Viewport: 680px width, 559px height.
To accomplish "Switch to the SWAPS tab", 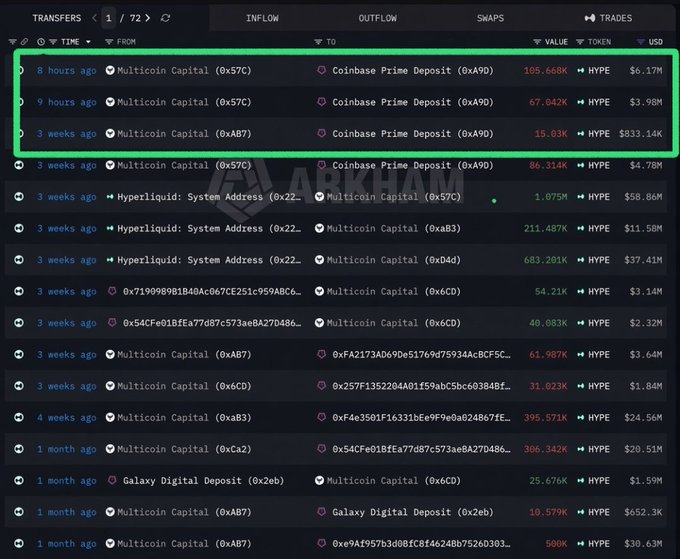I will pyautogui.click(x=490, y=18).
